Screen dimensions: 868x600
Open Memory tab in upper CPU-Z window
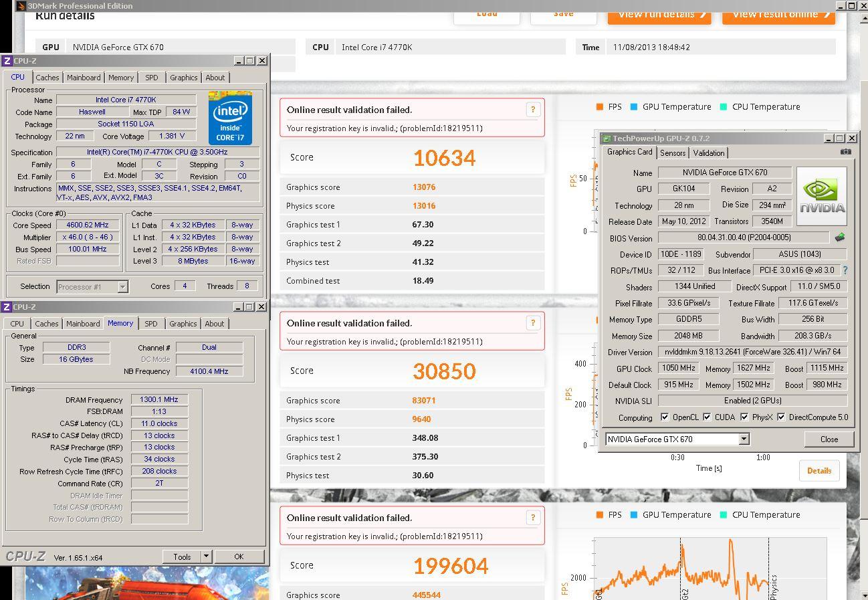[121, 78]
